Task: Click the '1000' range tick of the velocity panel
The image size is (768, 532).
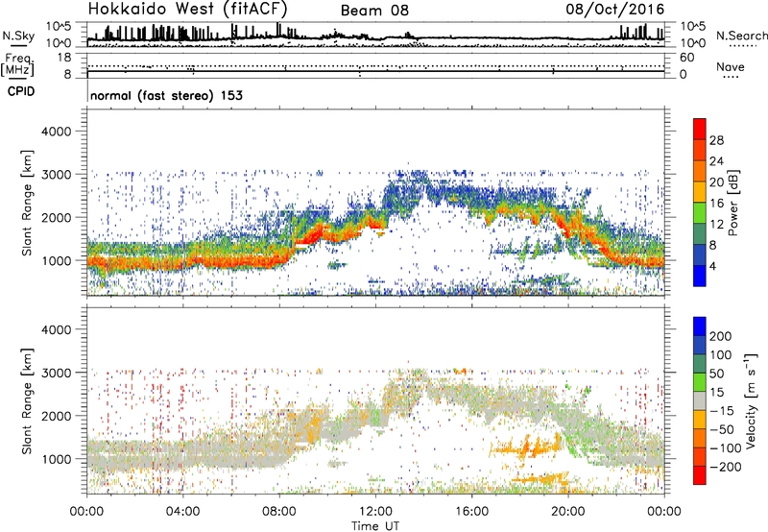Action: click(57, 459)
